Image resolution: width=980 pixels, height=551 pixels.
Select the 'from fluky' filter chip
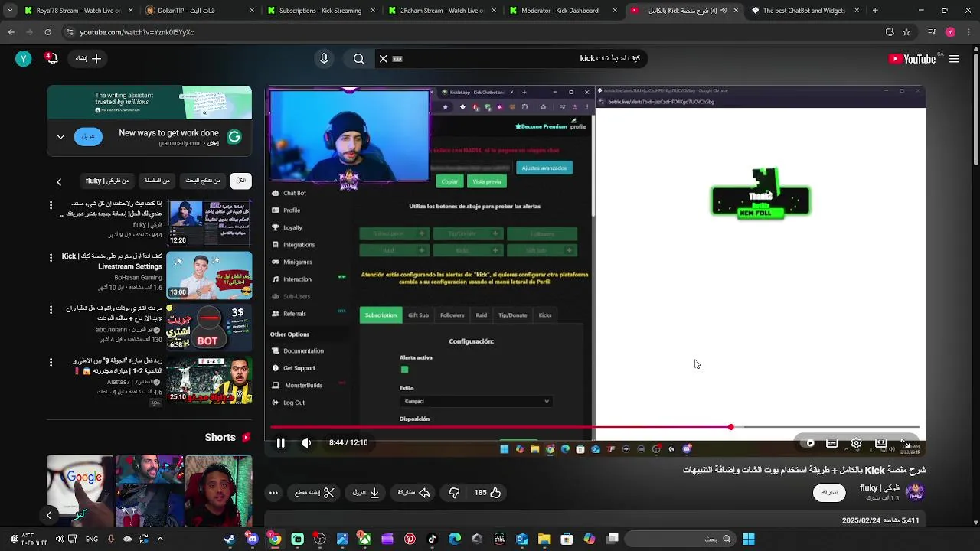click(x=107, y=181)
